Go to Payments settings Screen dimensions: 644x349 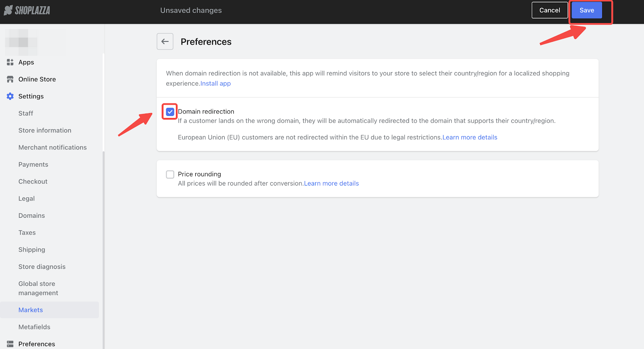click(33, 165)
